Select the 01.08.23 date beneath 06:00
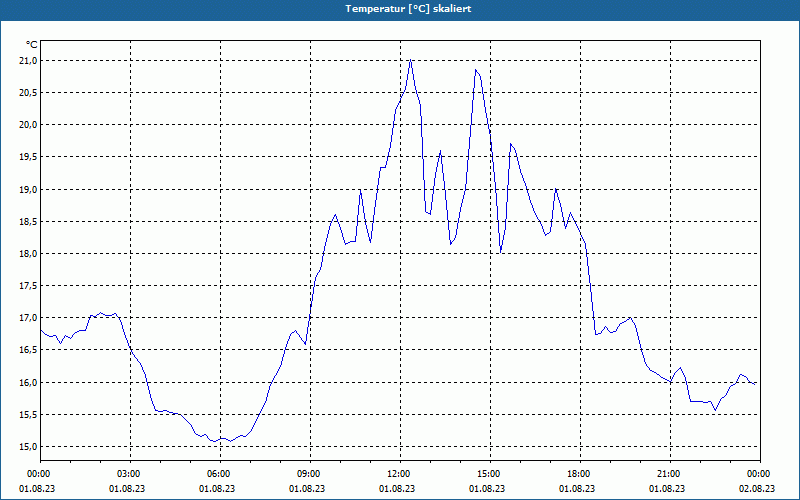The width and height of the screenshot is (800, 500). (217, 488)
